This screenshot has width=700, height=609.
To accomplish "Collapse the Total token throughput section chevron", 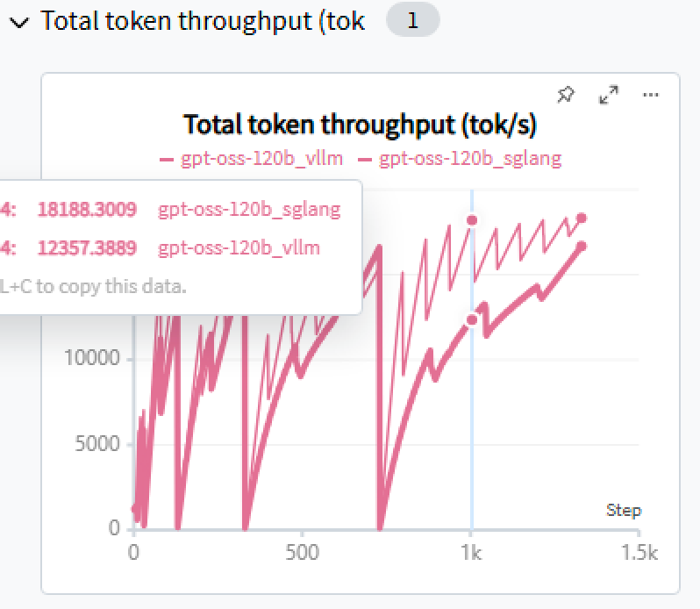I will click(x=18, y=23).
